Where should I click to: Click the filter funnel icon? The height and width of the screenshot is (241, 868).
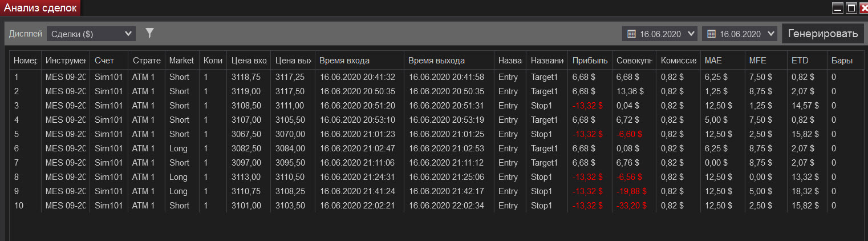coord(149,34)
